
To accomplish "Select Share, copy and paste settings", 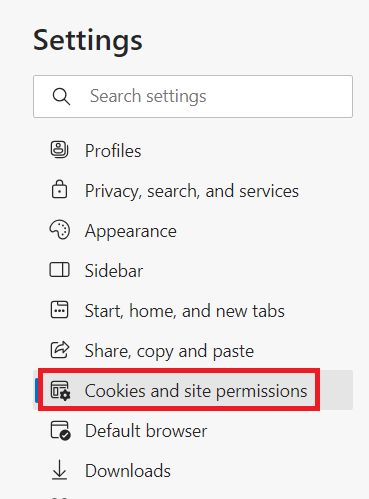I will 169,351.
